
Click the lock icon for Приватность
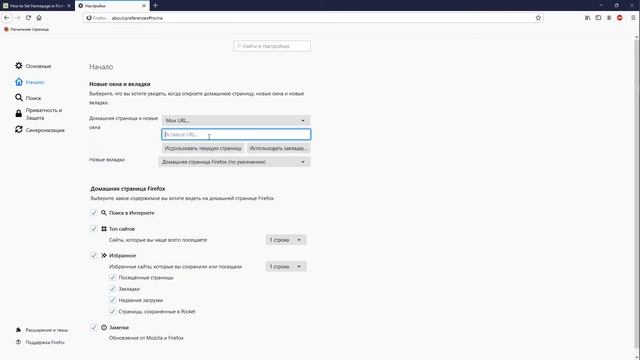(x=19, y=113)
